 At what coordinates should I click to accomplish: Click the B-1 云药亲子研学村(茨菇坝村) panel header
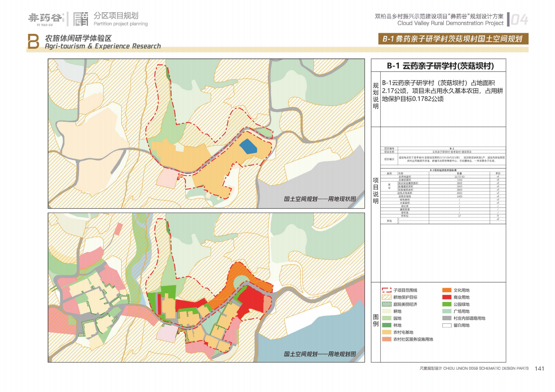point(440,66)
